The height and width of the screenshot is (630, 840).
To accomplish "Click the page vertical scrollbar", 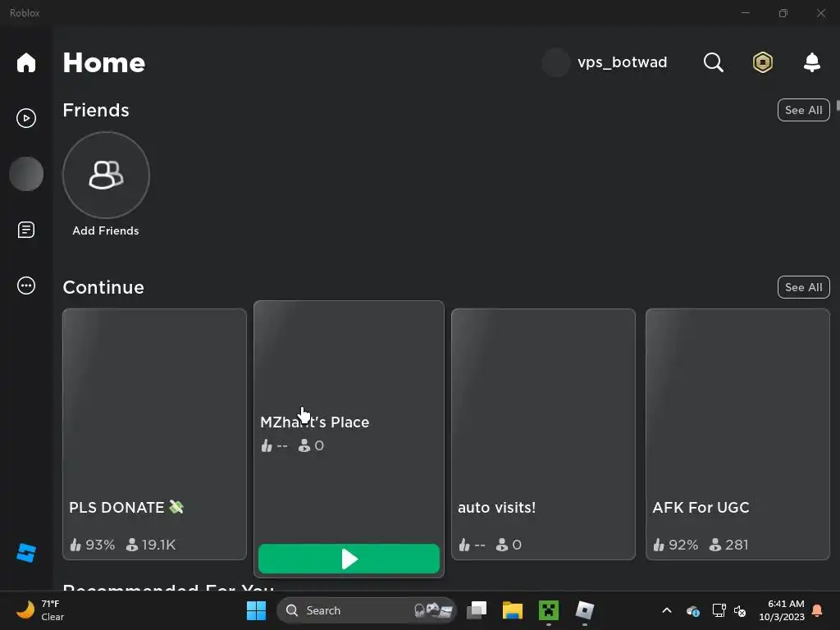I will tap(838, 105).
